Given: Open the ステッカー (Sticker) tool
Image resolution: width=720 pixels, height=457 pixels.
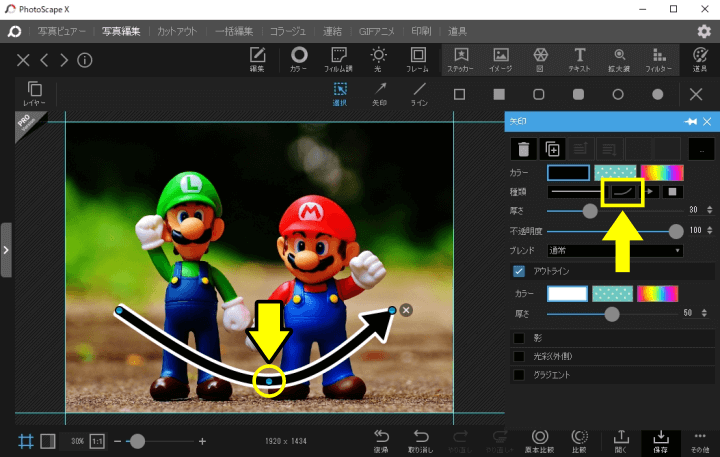Looking at the screenshot, I should (x=461, y=60).
